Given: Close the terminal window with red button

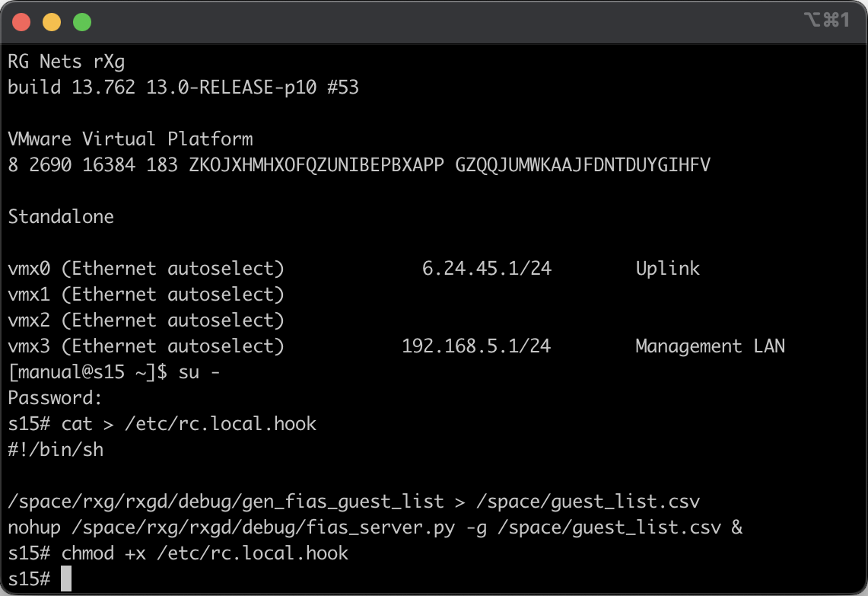Looking at the screenshot, I should pyautogui.click(x=21, y=23).
